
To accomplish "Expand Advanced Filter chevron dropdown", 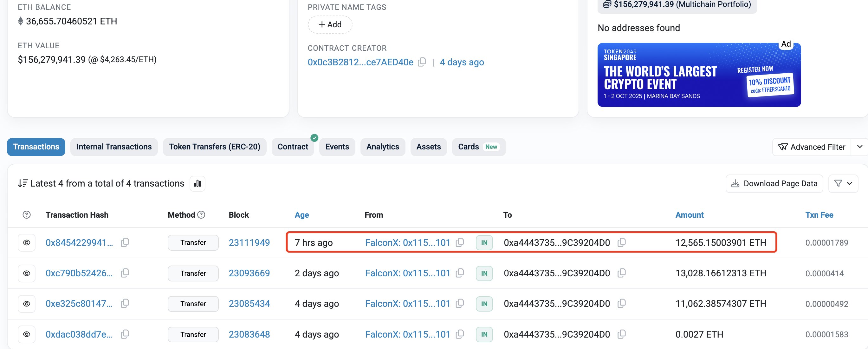I will point(859,147).
